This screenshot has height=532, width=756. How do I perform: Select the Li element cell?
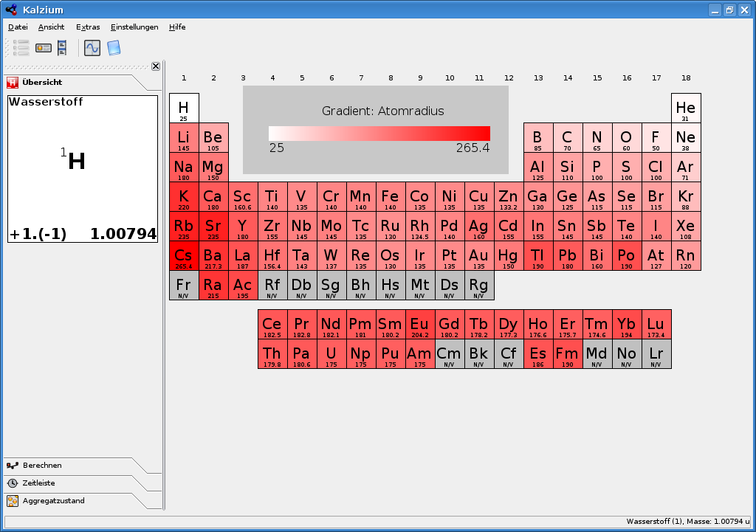tap(184, 138)
